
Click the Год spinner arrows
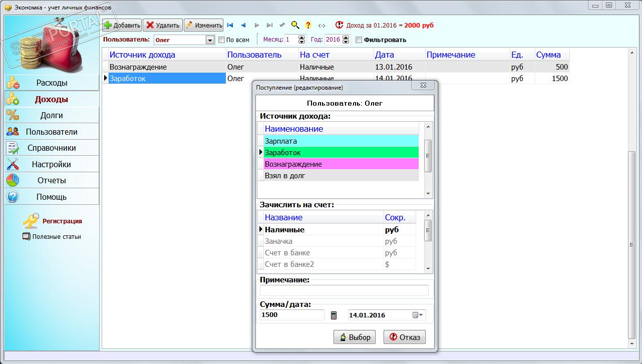(x=346, y=40)
